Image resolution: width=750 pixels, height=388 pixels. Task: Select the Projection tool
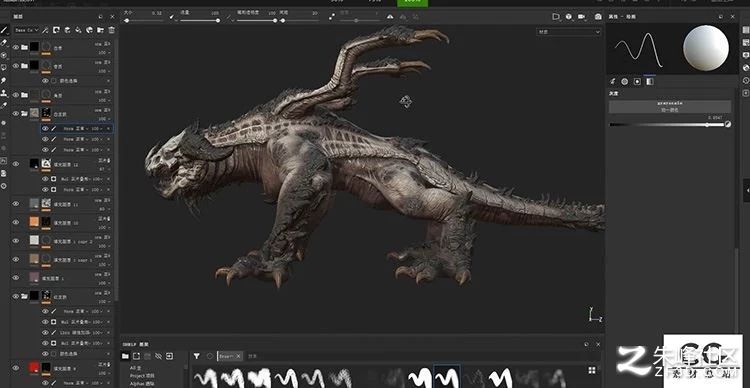pos(4,55)
